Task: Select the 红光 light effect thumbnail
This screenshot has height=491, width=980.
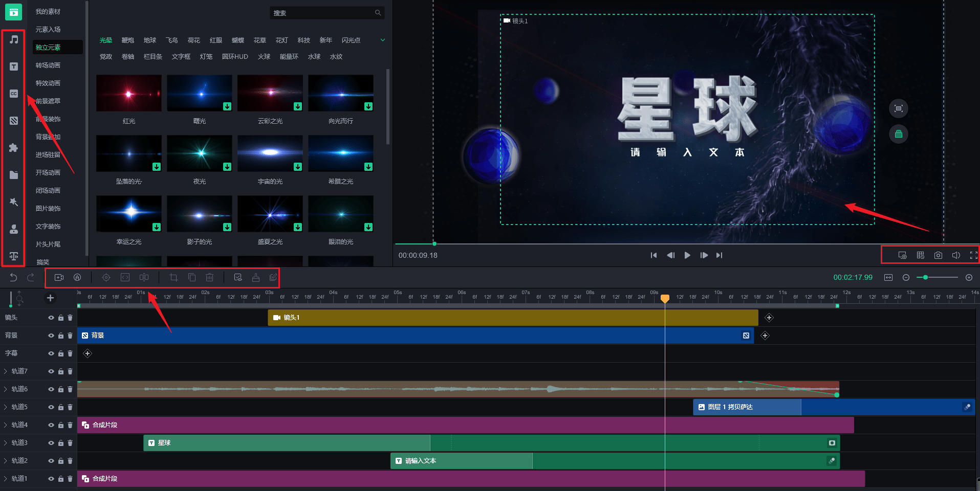Action: [x=129, y=93]
